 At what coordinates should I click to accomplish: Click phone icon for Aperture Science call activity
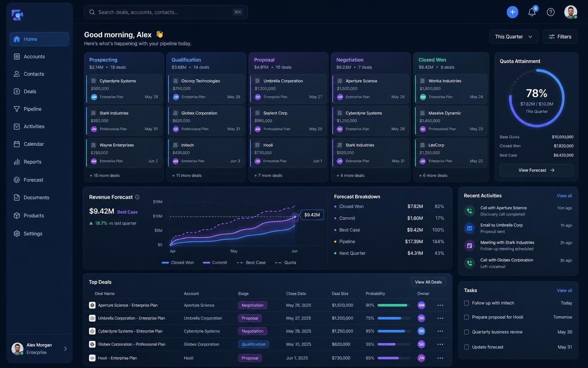tap(469, 211)
